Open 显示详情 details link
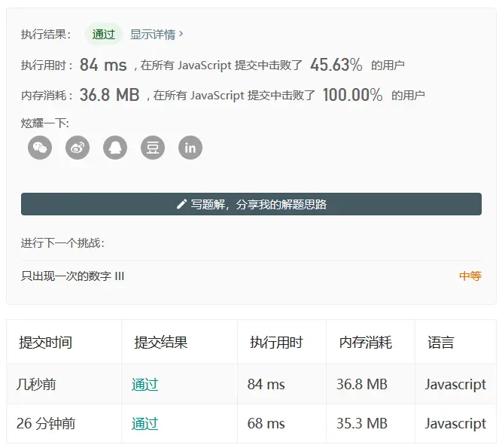Image resolution: width=502 pixels, height=448 pixels. click(x=157, y=35)
